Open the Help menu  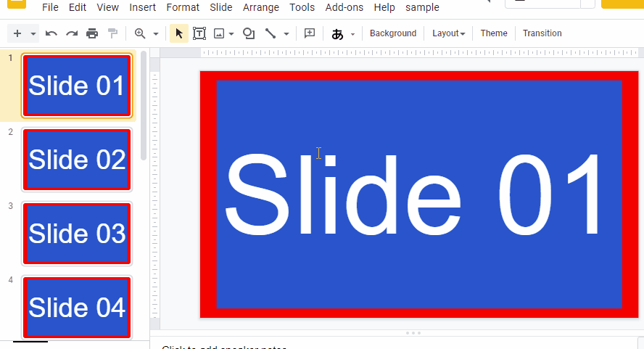pyautogui.click(x=384, y=7)
